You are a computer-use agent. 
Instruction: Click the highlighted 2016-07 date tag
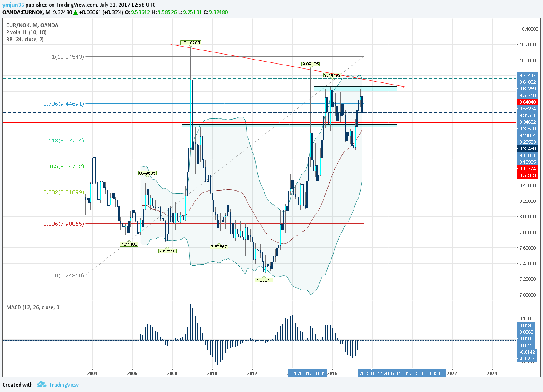[392, 373]
